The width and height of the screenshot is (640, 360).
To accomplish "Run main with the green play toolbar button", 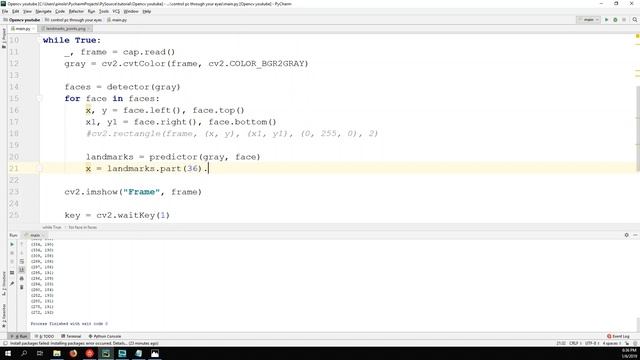I will point(607,20).
